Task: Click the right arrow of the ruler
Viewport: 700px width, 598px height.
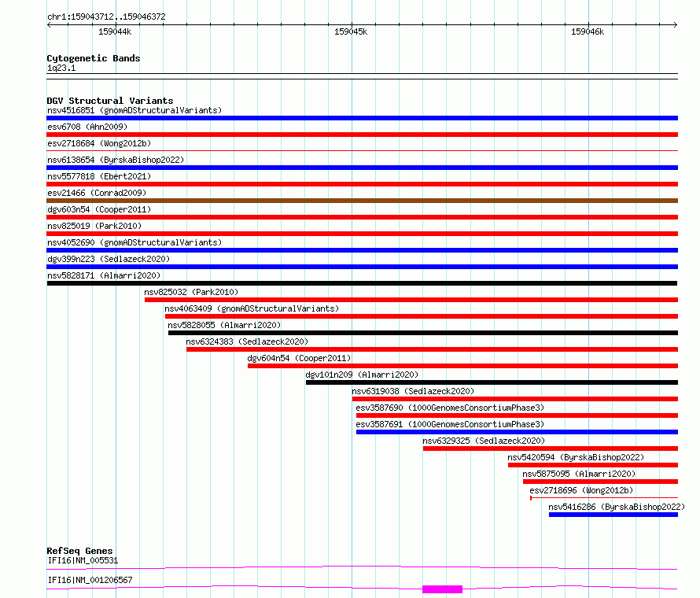Action: pos(675,25)
